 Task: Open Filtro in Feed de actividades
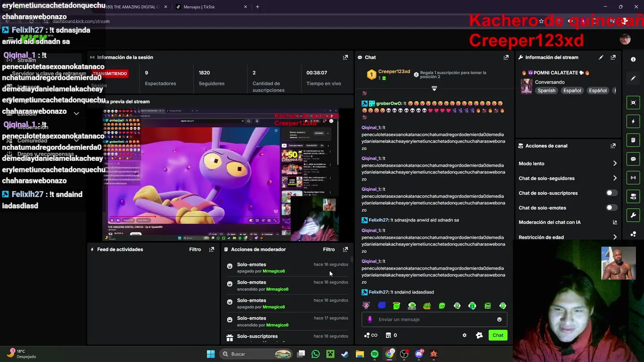pos(195,249)
